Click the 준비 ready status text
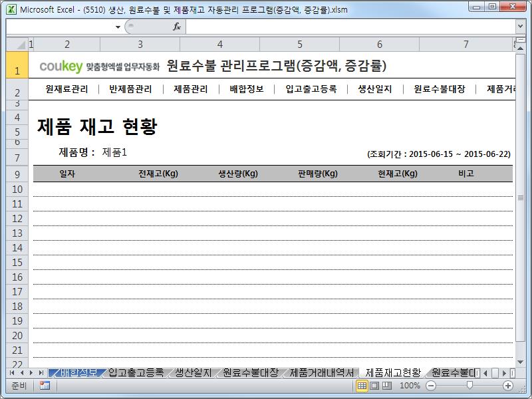 (x=19, y=386)
